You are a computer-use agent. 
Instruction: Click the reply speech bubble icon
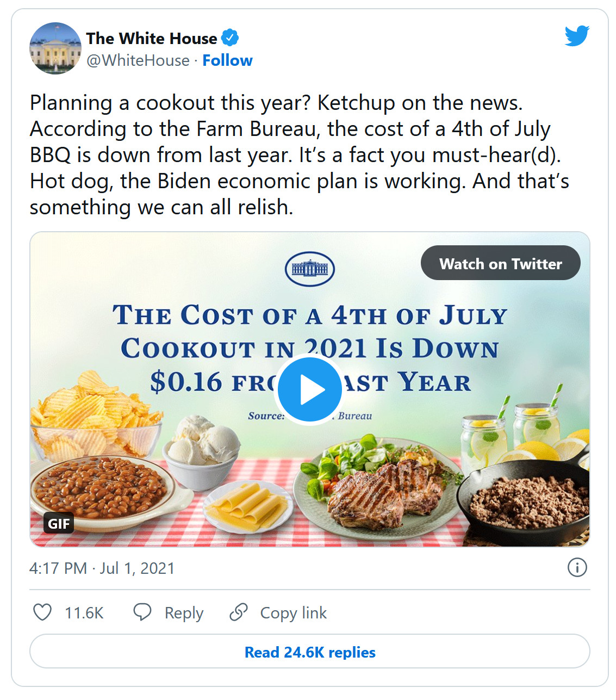tap(142, 612)
